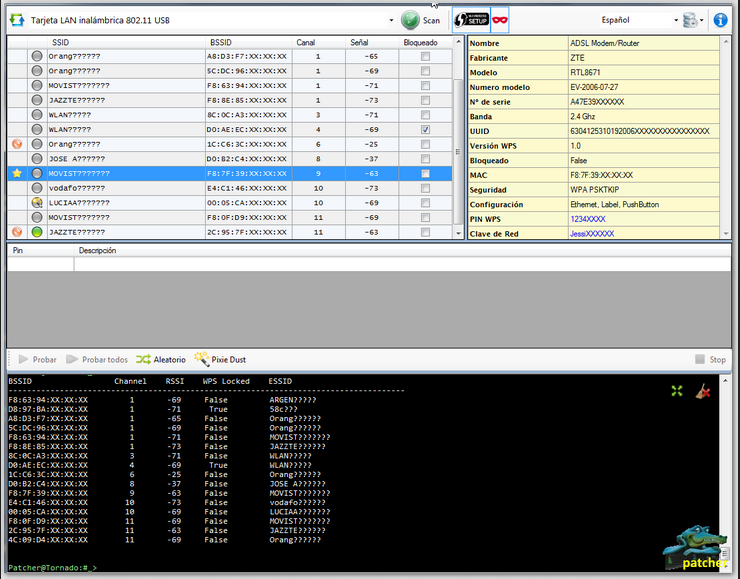This screenshot has width=740, height=579.
Task: Click status circle of WLAN 8C:0C:A3
Action: point(37,115)
